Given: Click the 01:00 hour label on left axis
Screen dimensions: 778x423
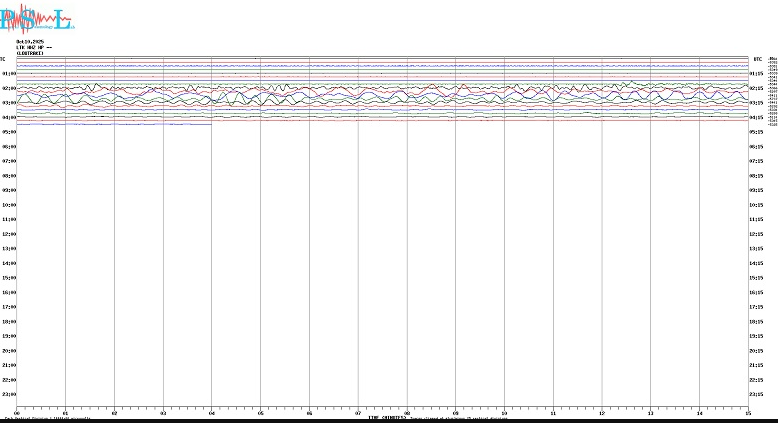Looking at the screenshot, I should coord(8,74).
